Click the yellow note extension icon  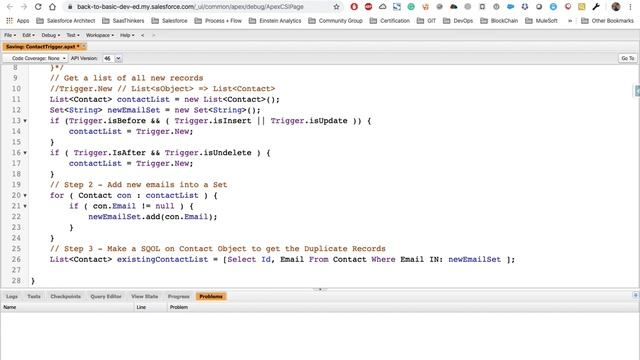coord(582,7)
